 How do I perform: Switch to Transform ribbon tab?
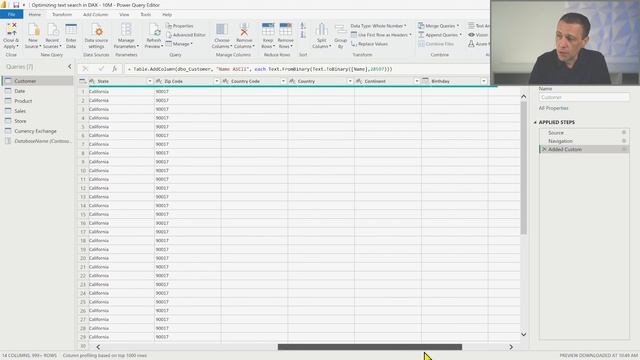pos(62,14)
